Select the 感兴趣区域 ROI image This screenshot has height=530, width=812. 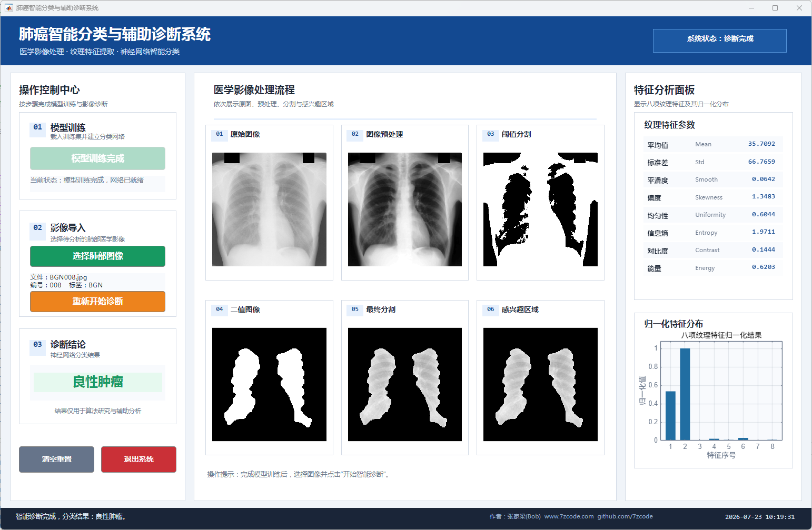[540, 384]
